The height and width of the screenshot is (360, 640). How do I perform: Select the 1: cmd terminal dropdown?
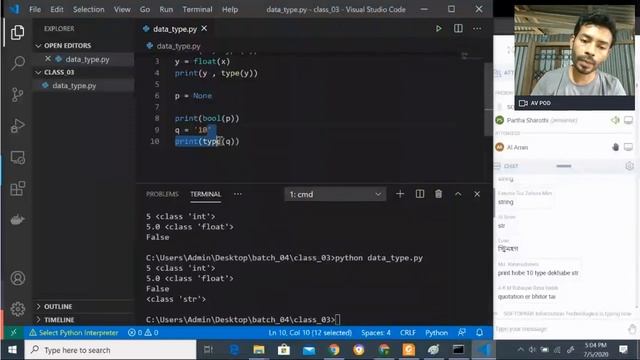point(335,194)
